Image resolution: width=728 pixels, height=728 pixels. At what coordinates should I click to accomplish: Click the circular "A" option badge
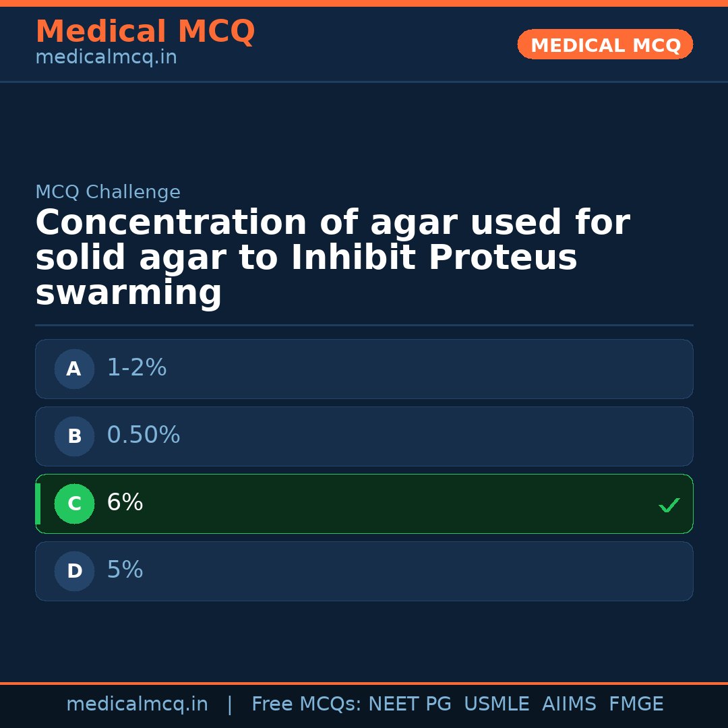pos(74,369)
